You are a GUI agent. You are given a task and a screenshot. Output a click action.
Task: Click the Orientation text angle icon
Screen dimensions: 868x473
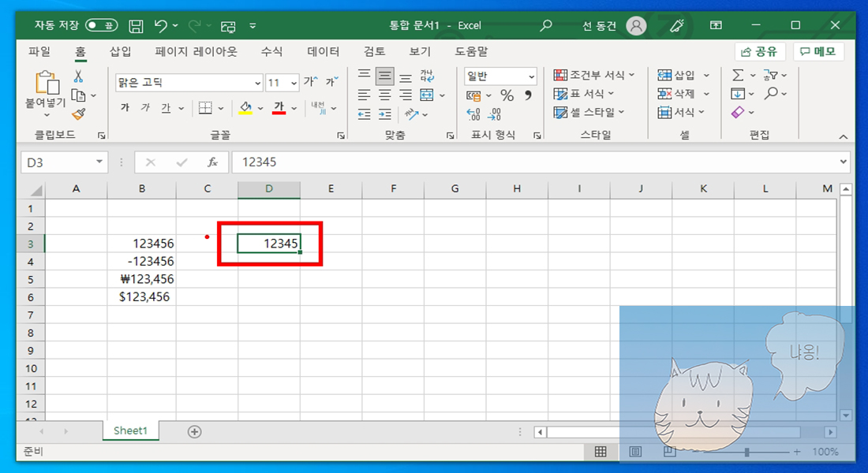[x=411, y=114]
